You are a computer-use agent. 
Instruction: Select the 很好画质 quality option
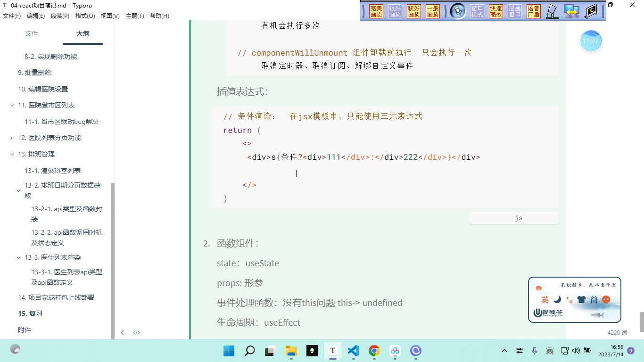(x=395, y=11)
